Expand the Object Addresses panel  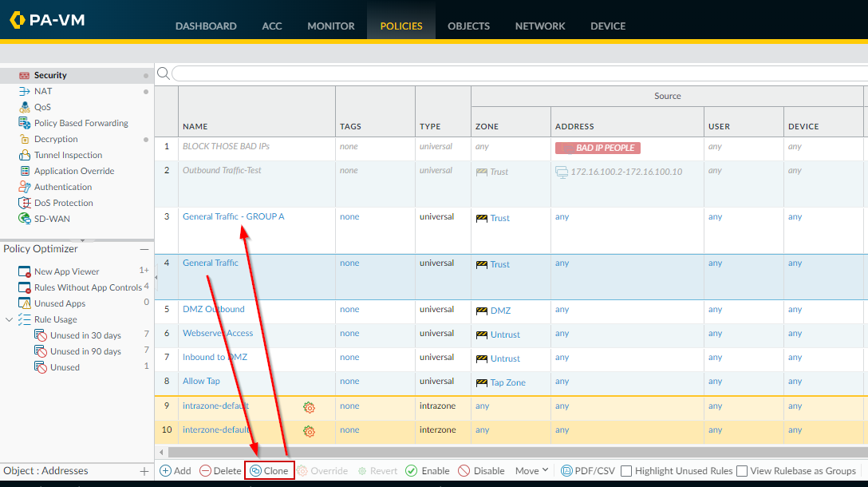tap(144, 472)
